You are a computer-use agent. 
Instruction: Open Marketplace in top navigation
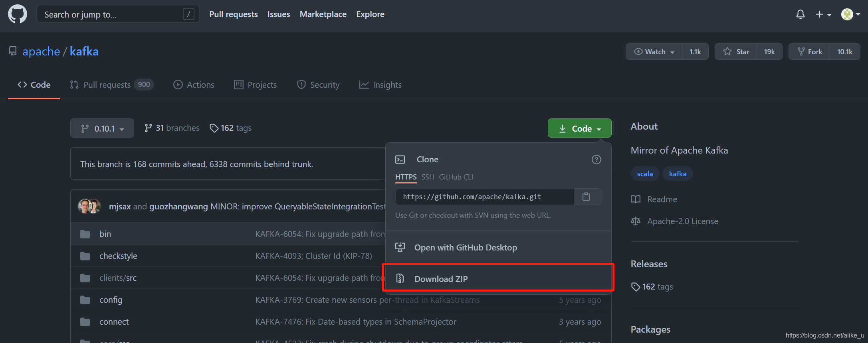coord(323,14)
